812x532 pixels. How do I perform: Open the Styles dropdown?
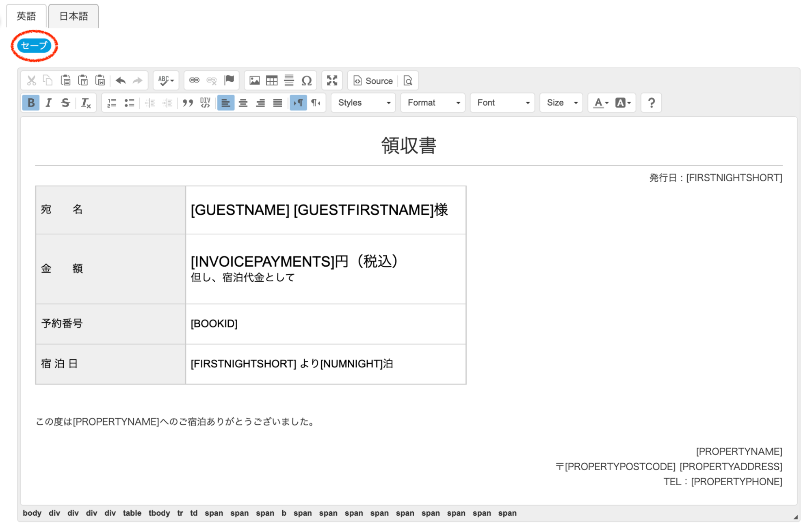coord(364,103)
